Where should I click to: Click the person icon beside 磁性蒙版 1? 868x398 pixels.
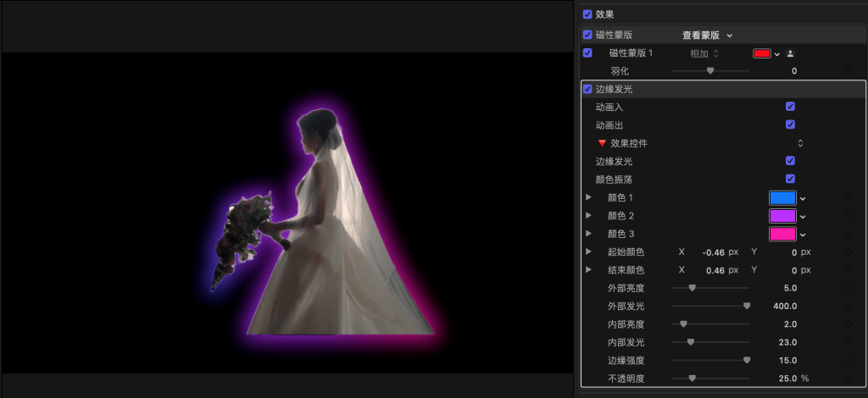click(x=790, y=53)
